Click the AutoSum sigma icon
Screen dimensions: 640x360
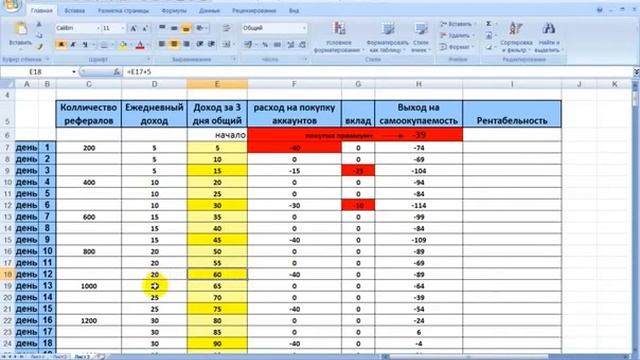tap(489, 24)
